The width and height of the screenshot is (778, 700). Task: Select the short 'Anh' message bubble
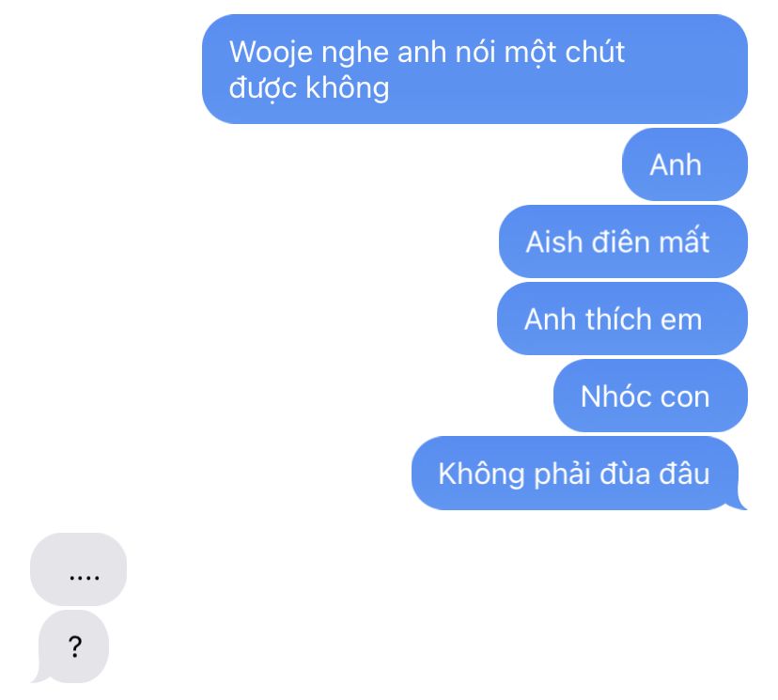click(x=685, y=164)
